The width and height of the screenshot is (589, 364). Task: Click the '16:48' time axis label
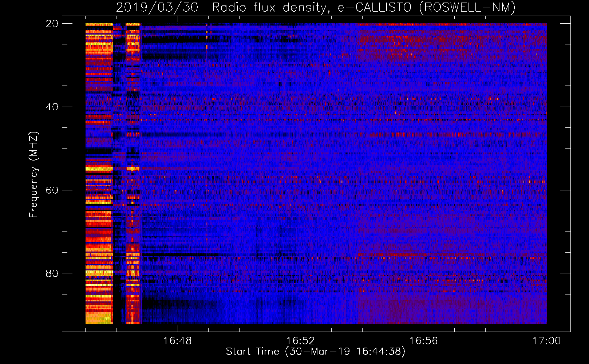(x=178, y=341)
